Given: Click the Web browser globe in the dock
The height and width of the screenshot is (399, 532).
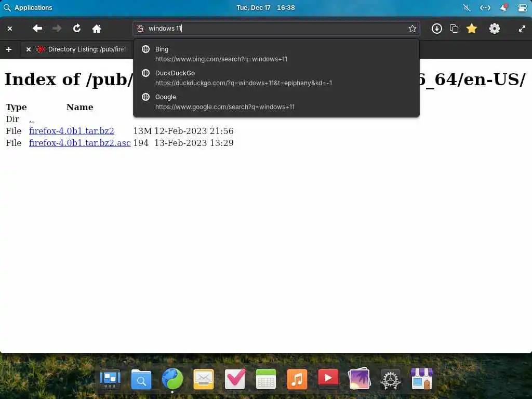Looking at the screenshot, I should pos(172,379).
